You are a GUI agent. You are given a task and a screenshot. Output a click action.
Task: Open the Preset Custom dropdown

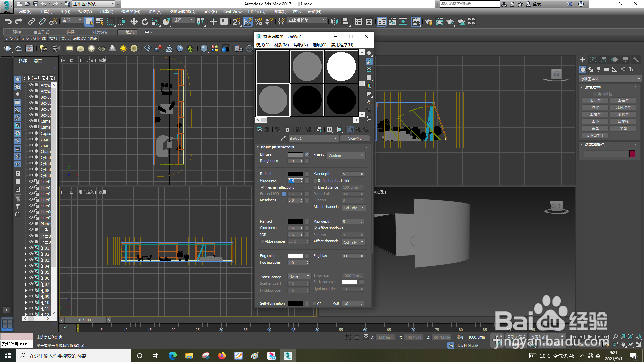click(346, 156)
